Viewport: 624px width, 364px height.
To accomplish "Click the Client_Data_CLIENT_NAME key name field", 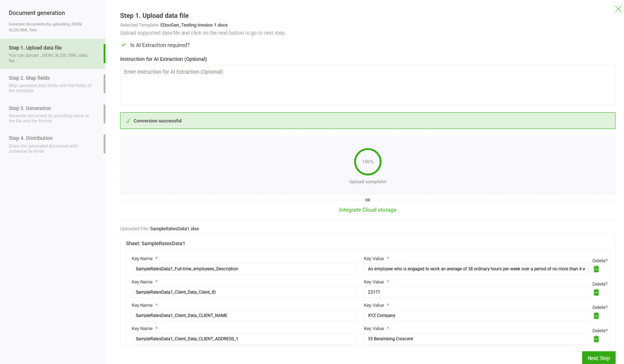I will click(244, 316).
